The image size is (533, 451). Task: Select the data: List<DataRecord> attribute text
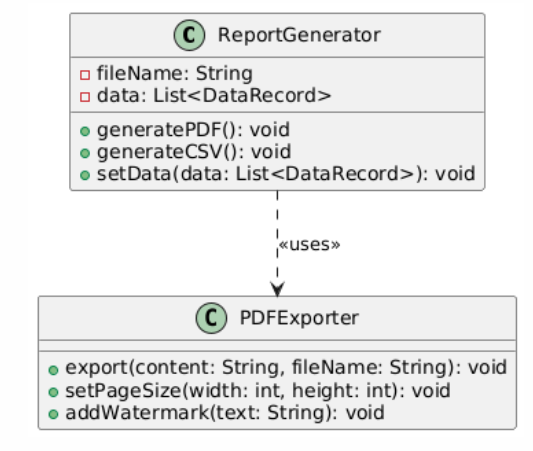[x=214, y=96]
